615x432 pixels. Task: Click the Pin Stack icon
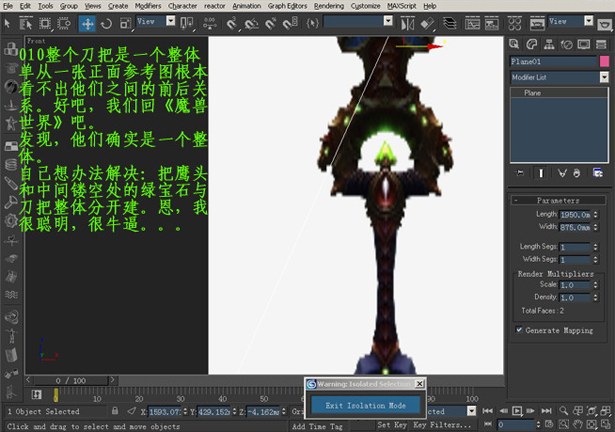click(520, 173)
